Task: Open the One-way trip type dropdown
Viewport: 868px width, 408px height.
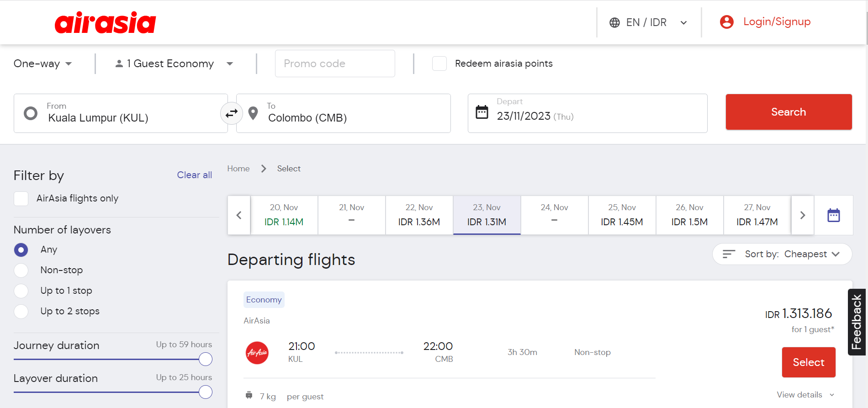Action: (42, 64)
